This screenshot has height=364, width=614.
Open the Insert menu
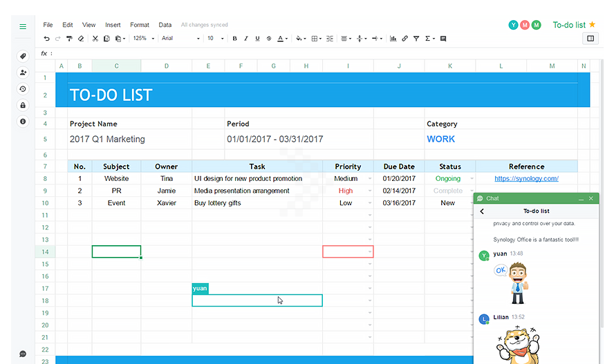click(x=113, y=25)
